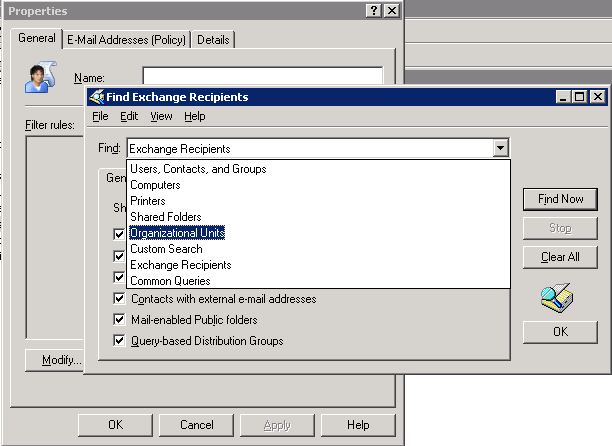Toggle the second partially hidden checkbox

coord(119,256)
